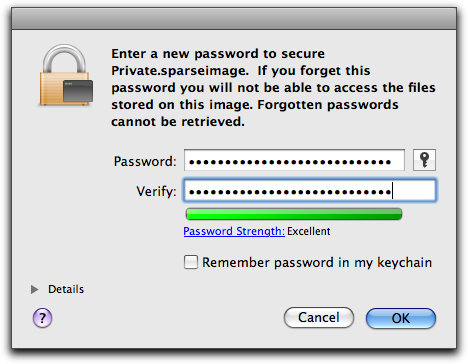Expand the Details disclosure triangle
This screenshot has height=364, width=468.
tap(34, 289)
